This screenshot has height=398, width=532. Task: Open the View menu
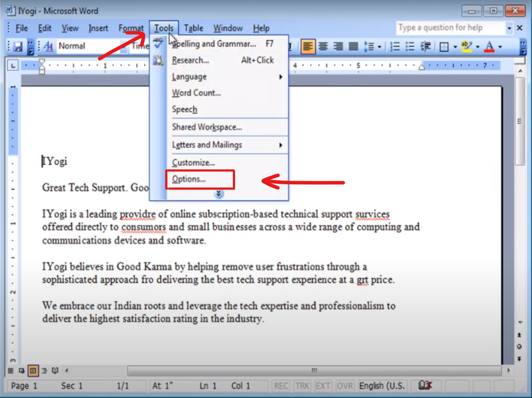click(x=70, y=28)
